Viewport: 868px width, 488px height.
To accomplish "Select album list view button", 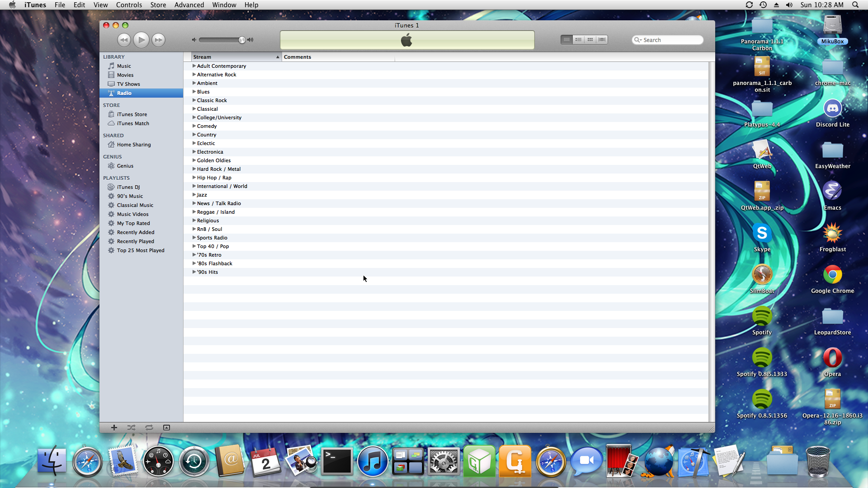I will coord(578,40).
